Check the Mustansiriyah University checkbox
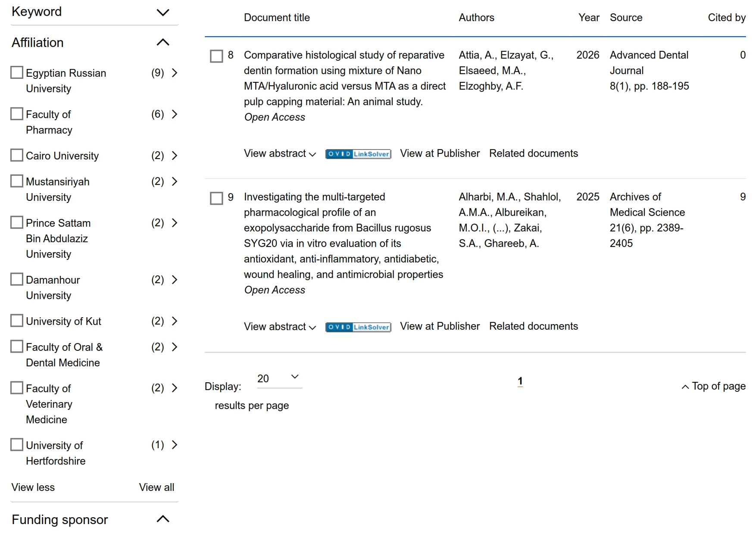756x534 pixels. point(17,181)
